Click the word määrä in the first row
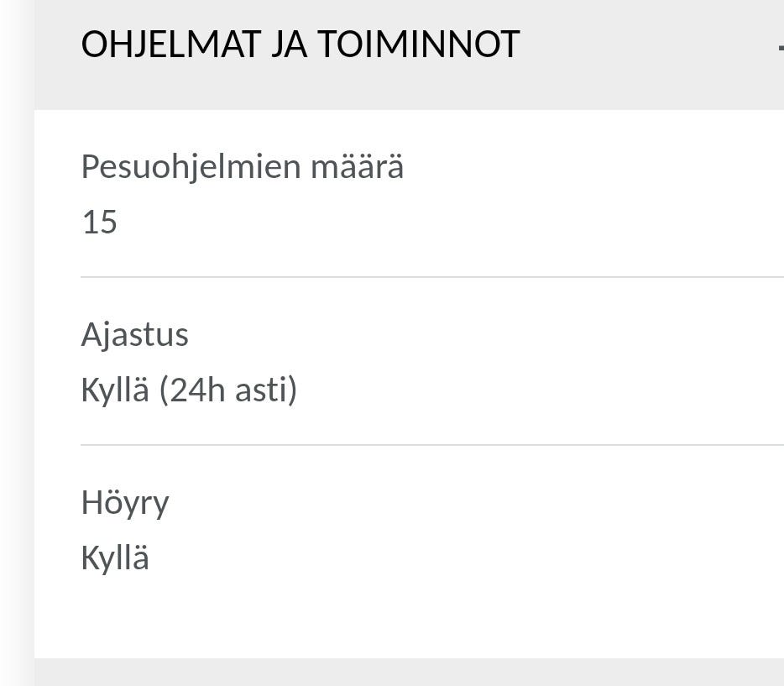784x686 pixels. [x=358, y=167]
